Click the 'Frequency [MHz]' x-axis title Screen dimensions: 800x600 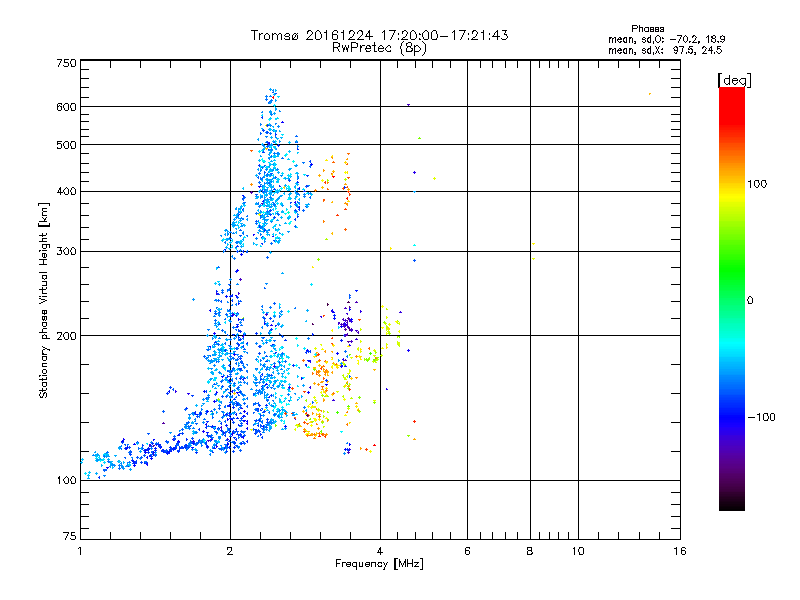379,564
